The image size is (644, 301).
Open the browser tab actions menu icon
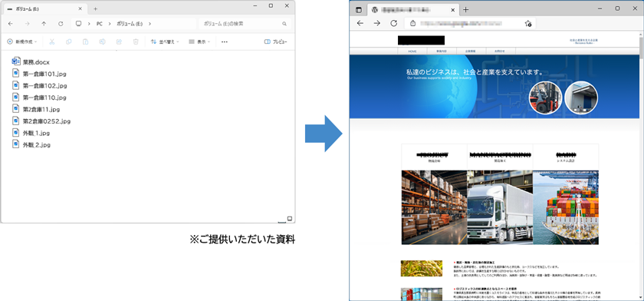tap(359, 10)
